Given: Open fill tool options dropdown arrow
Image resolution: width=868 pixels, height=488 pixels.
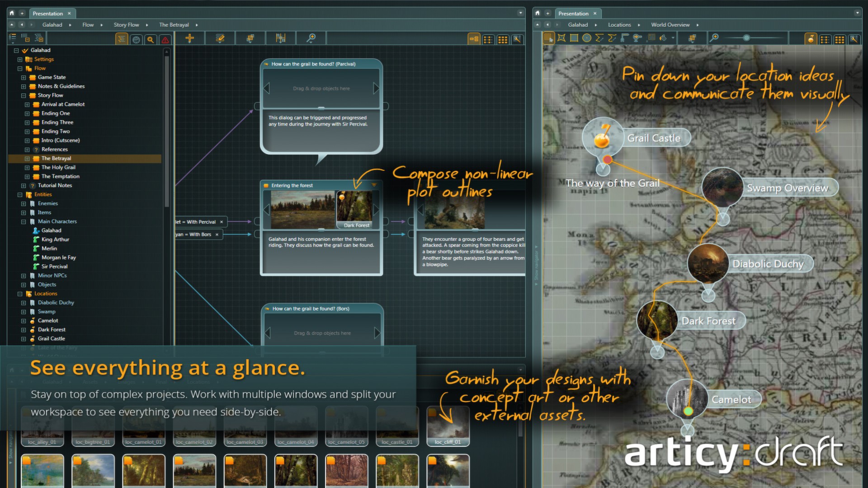Looking at the screenshot, I should 673,38.
